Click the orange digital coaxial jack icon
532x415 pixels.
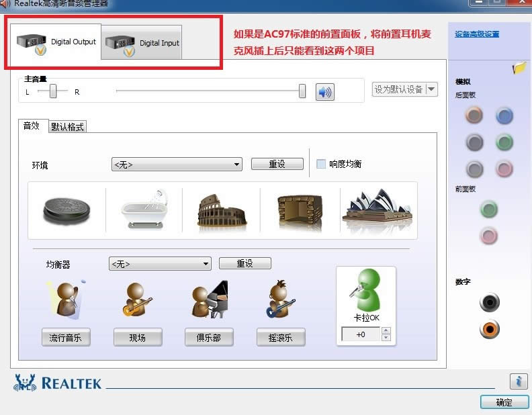click(x=489, y=329)
